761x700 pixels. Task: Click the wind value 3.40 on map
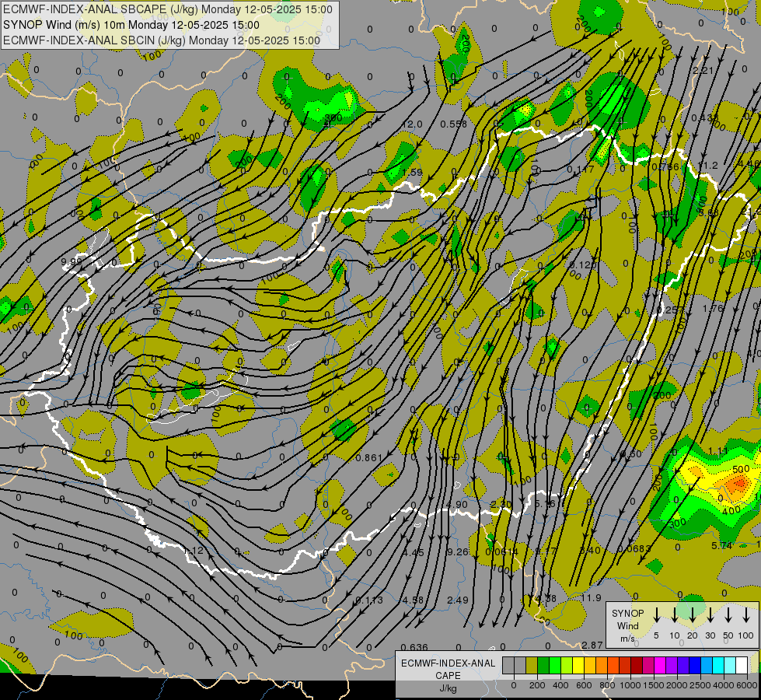point(590,551)
